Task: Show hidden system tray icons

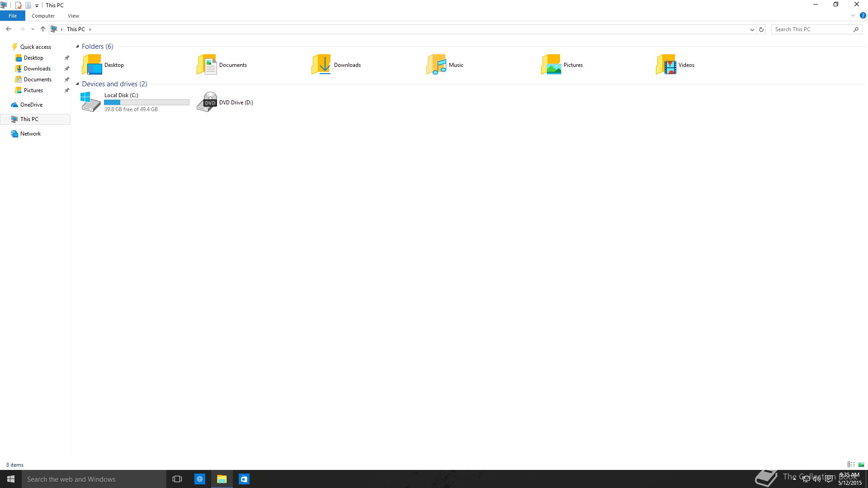Action: (x=794, y=479)
